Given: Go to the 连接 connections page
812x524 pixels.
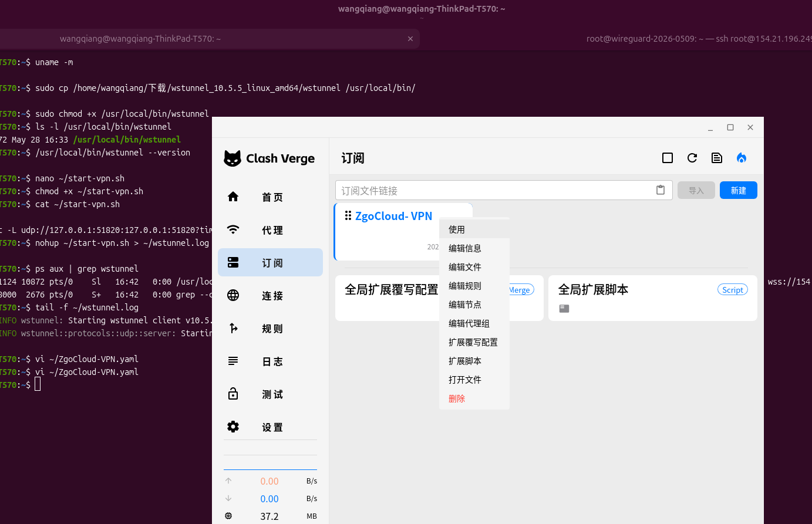Looking at the screenshot, I should click(x=270, y=296).
